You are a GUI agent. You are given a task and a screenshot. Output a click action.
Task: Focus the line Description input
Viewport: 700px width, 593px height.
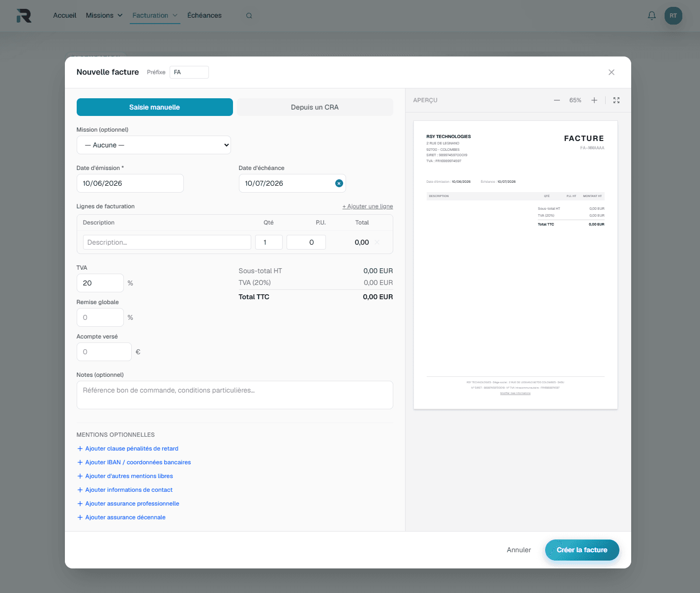click(x=167, y=242)
